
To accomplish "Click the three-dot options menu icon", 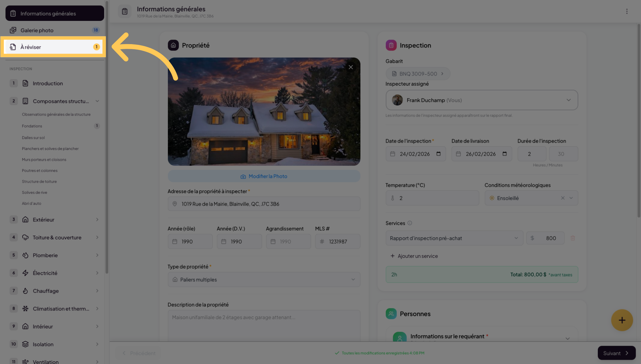I will pos(627,11).
